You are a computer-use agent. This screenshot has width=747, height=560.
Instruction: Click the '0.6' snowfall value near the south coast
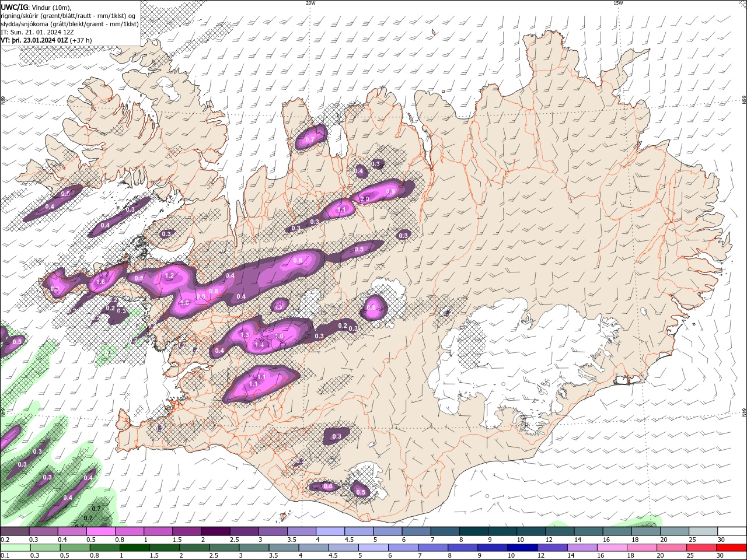(328, 486)
